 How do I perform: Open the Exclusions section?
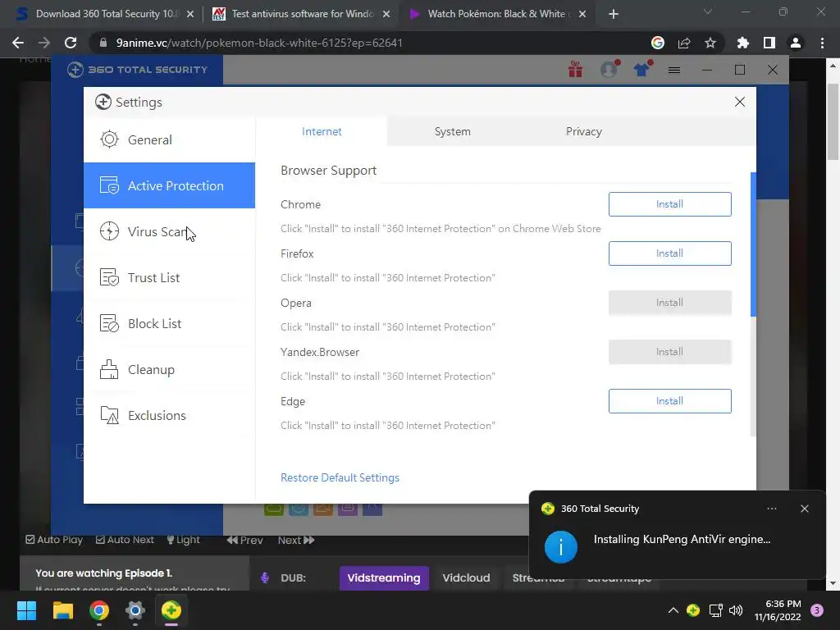pos(169,415)
